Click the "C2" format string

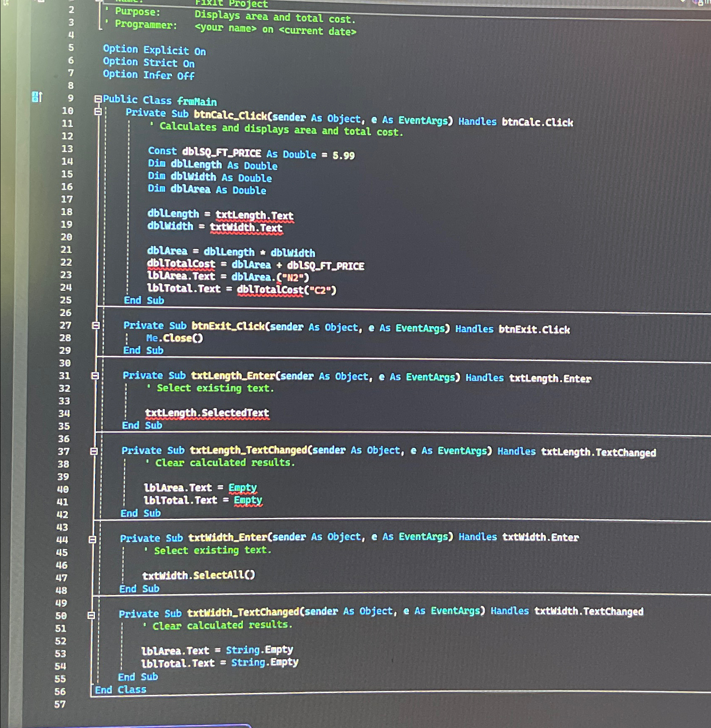320,290
